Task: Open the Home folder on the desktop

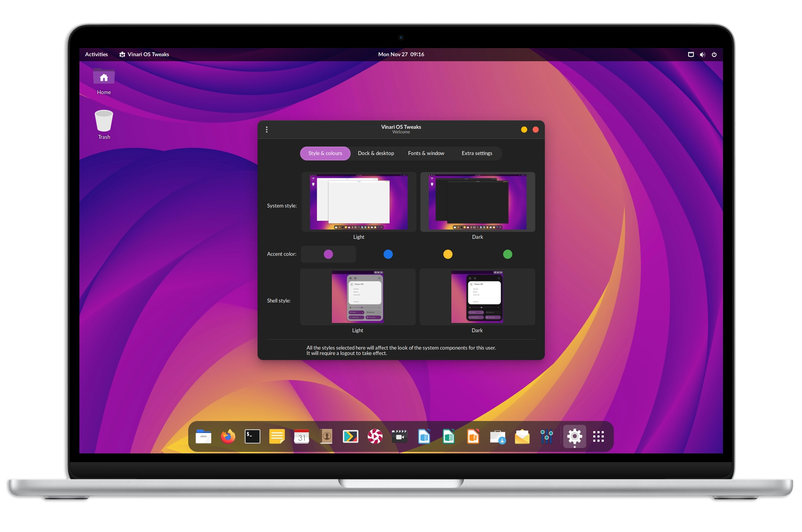Action: (104, 81)
